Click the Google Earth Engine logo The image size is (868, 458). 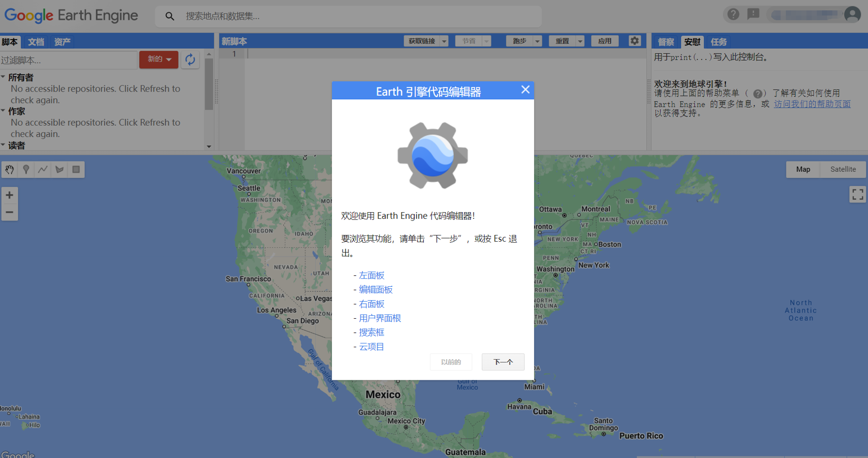(71, 16)
